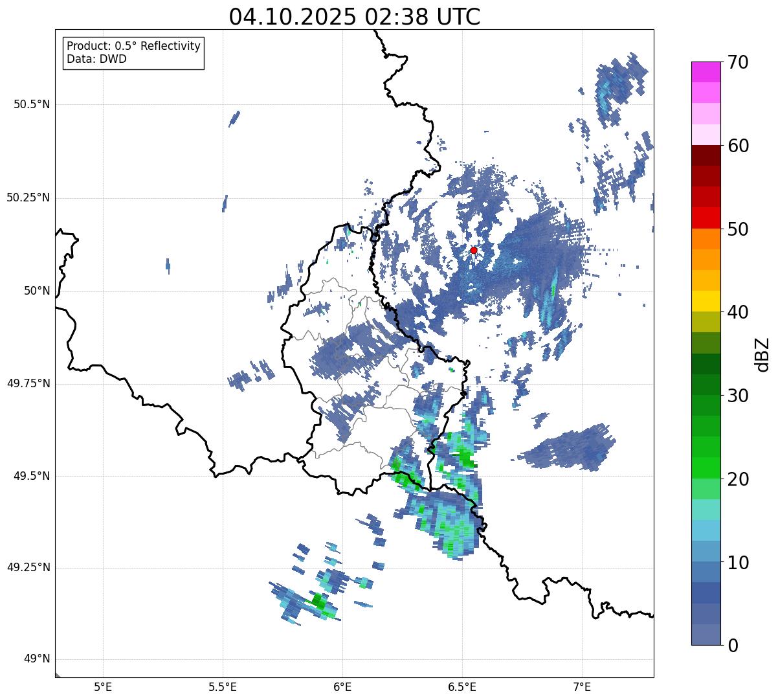778x700 pixels.
Task: Click the 7°E longitude label
Action: point(582,686)
